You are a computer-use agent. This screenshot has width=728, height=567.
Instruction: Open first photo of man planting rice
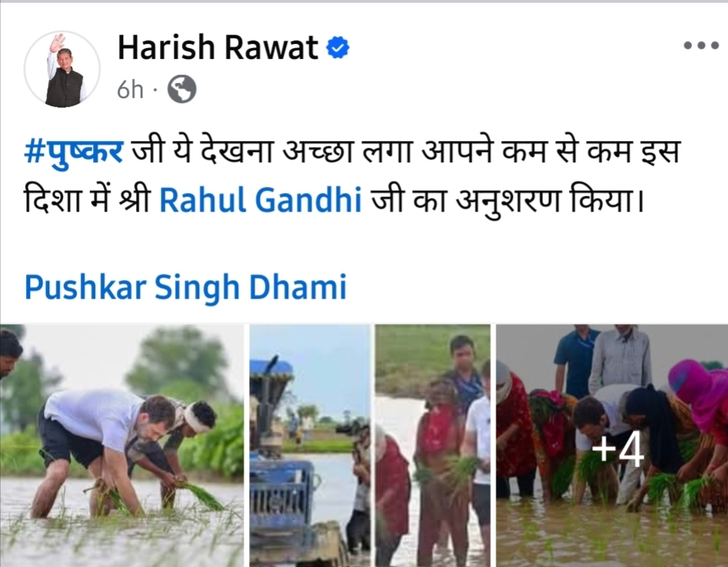pos(122,445)
